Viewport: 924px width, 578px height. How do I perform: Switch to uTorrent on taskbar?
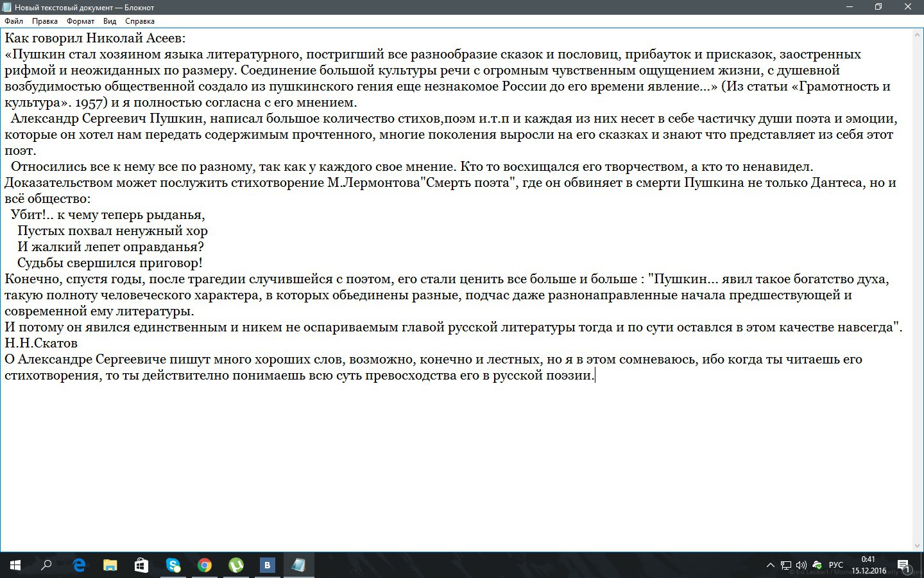pyautogui.click(x=236, y=565)
